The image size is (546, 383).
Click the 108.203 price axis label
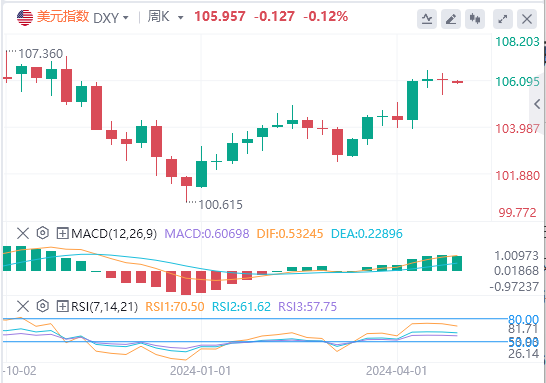pyautogui.click(x=517, y=42)
